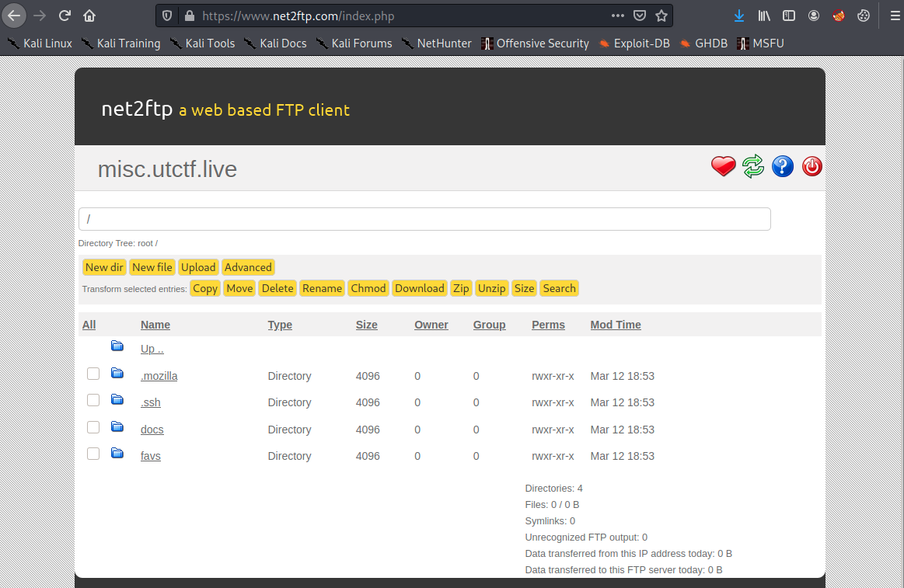Image resolution: width=904 pixels, height=588 pixels.
Task: Tick the docs row checkbox
Action: pos(92,427)
